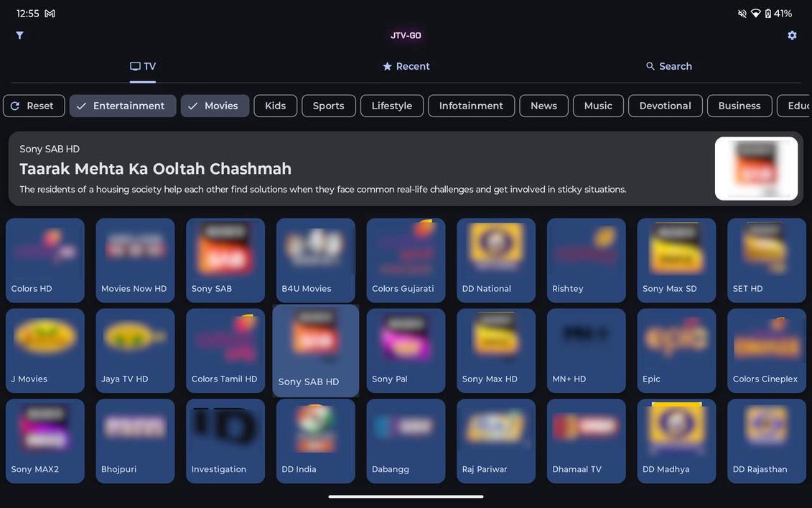Open the MN+ HD channel

point(587,351)
